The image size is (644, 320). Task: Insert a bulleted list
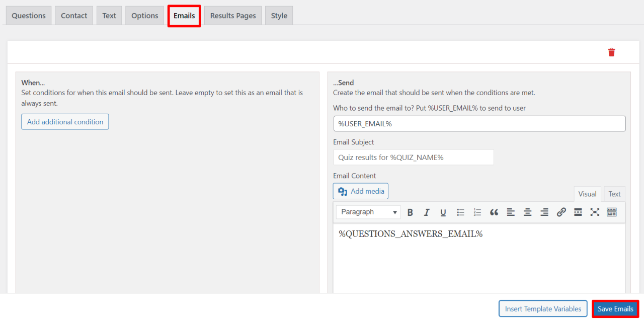click(x=460, y=212)
